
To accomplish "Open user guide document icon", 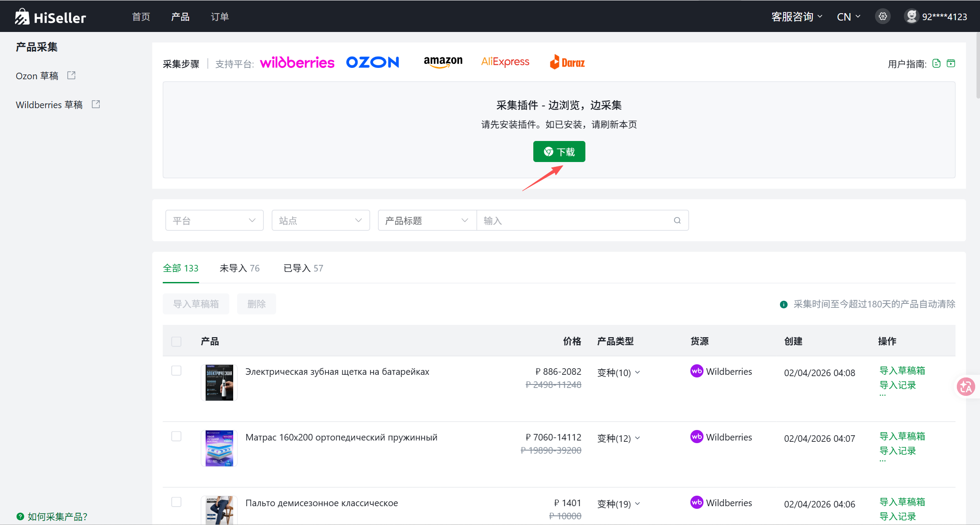I will [x=936, y=63].
